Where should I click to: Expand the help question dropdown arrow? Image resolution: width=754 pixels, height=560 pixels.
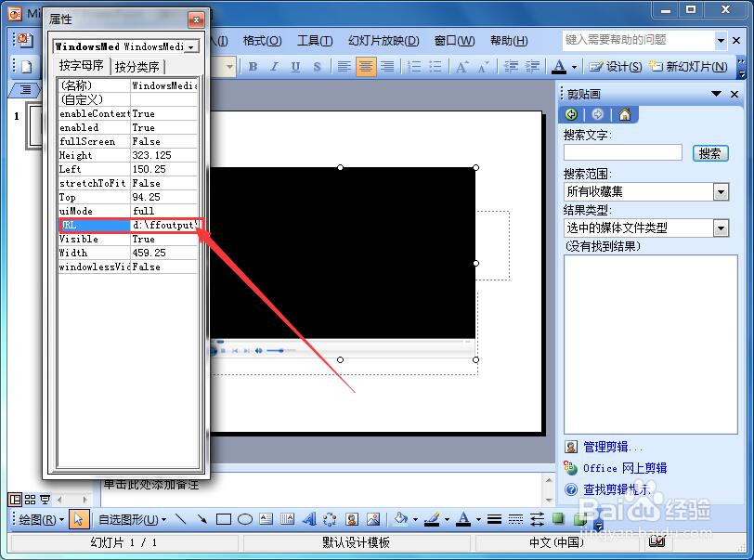721,41
